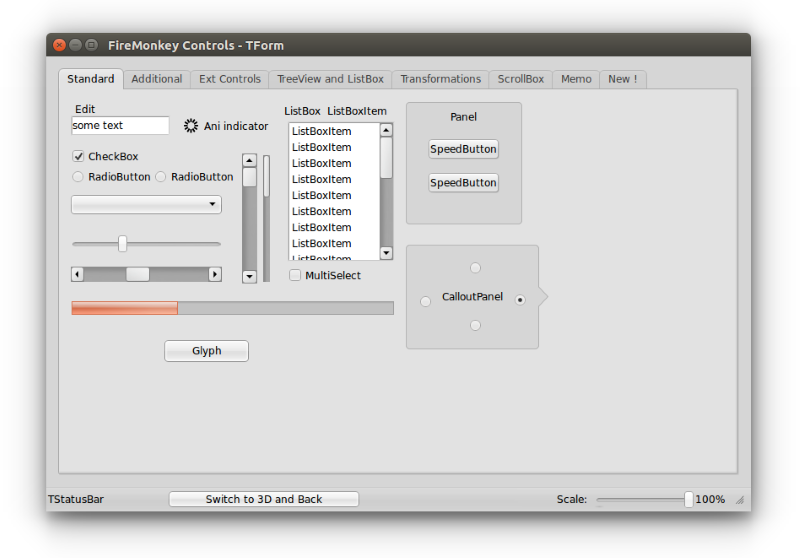This screenshot has height=558, width=800.
Task: Select the first RadioButton
Action: (x=78, y=176)
